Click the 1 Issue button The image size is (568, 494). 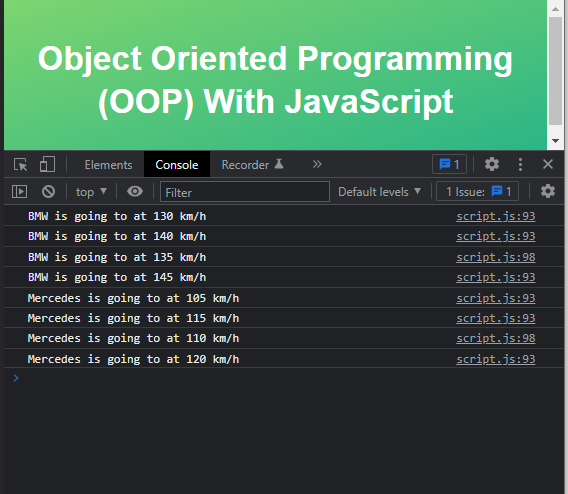point(477,191)
